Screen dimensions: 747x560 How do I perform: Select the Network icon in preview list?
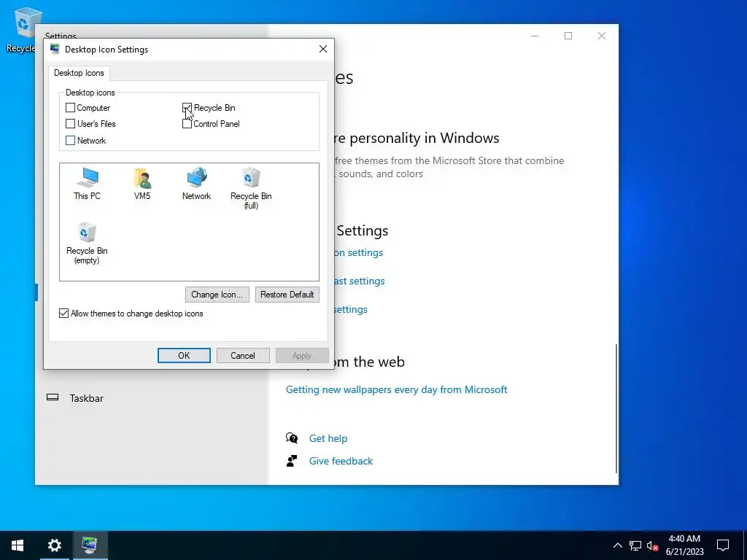(x=196, y=184)
